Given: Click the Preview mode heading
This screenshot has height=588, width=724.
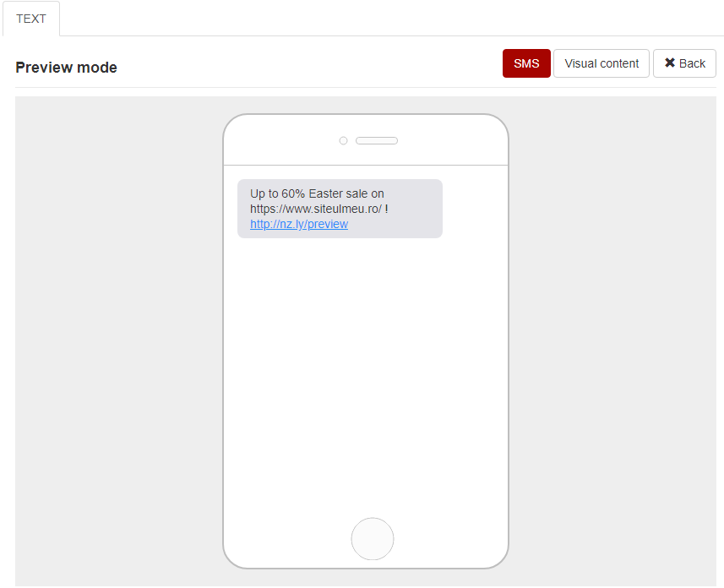Looking at the screenshot, I should (x=66, y=68).
